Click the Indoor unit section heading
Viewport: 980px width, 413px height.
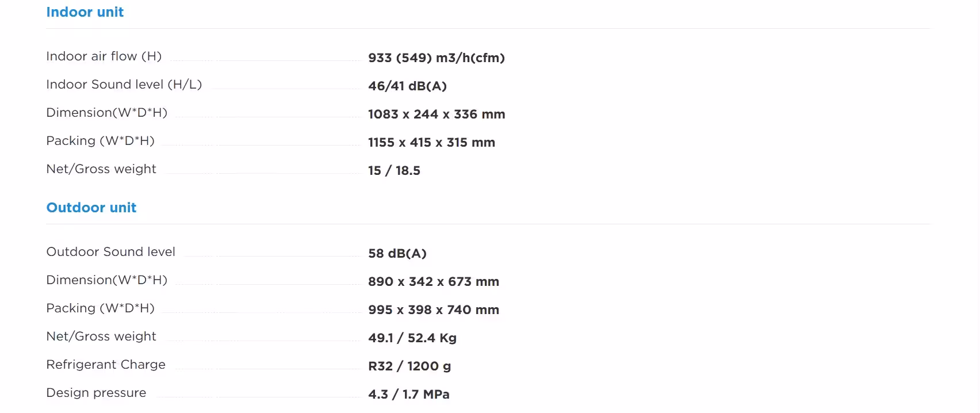coord(85,12)
